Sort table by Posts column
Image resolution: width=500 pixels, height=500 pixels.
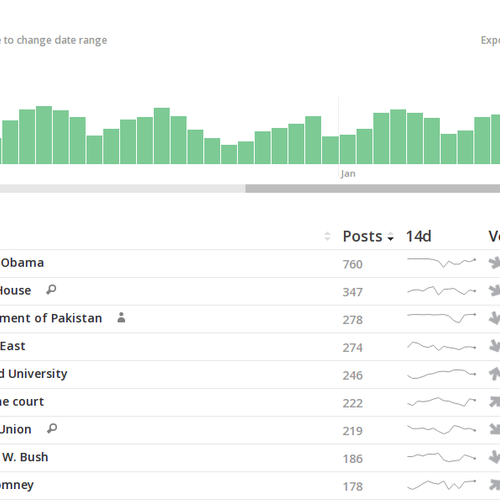(x=368, y=236)
